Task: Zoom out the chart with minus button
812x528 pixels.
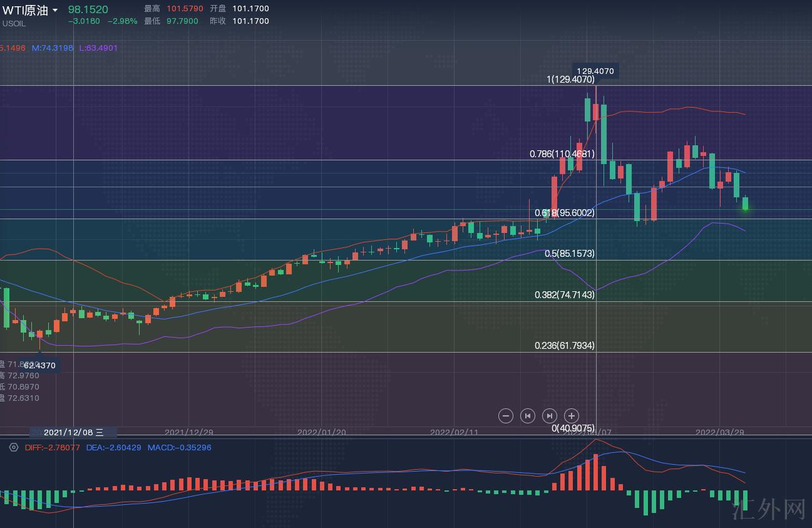Action: 506,416
